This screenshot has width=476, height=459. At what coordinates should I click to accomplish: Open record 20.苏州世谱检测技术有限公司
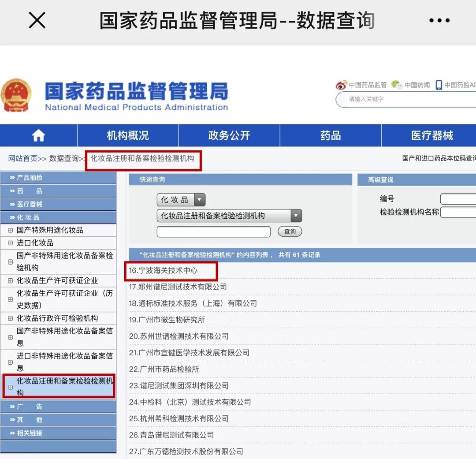click(178, 336)
